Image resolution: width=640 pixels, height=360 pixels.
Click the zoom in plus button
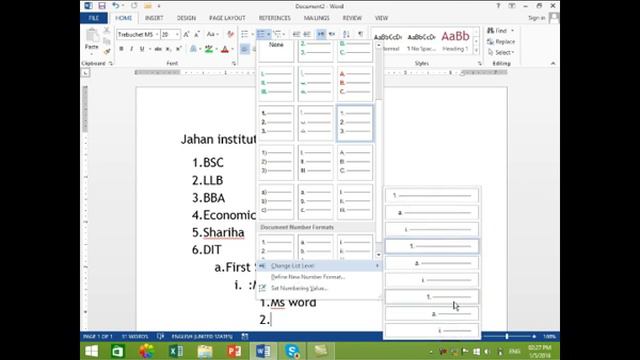point(534,336)
